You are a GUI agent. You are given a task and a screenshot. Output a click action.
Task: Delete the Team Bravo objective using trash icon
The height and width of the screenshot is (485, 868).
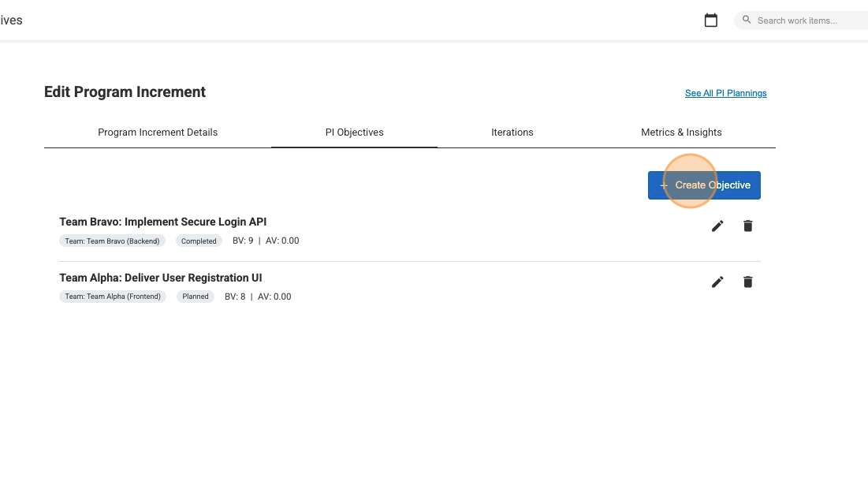[747, 226]
